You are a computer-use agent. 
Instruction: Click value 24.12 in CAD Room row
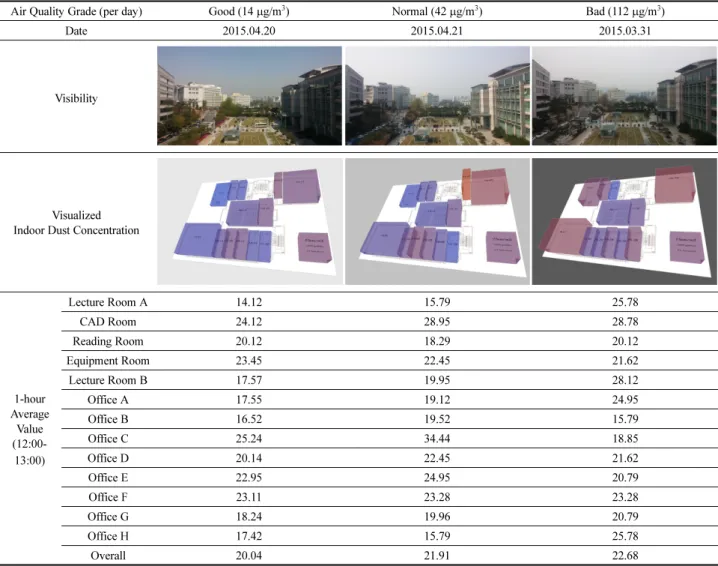(249, 321)
